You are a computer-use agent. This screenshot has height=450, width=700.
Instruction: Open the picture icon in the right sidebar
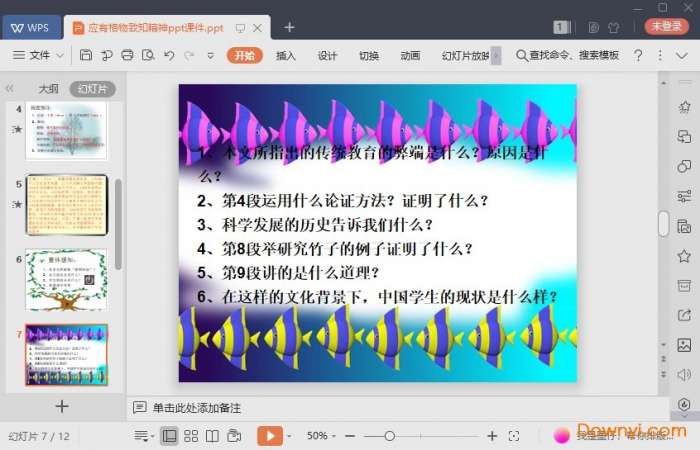(684, 345)
